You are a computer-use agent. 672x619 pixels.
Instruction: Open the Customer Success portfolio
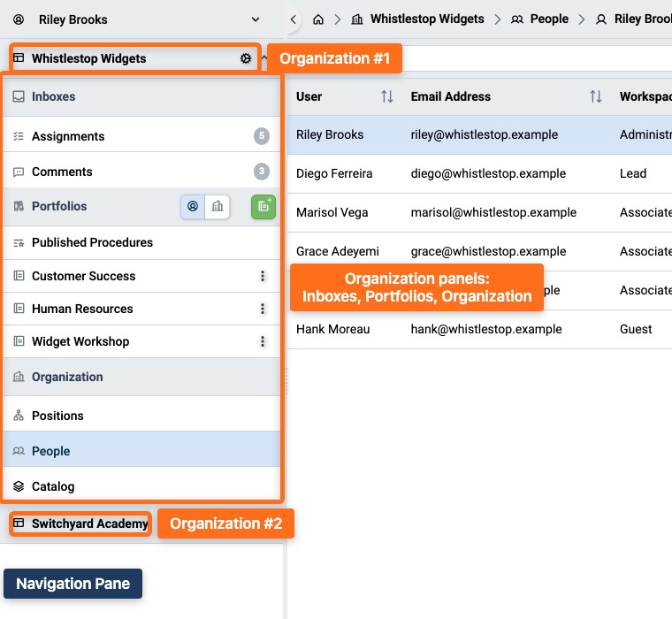coord(141,276)
